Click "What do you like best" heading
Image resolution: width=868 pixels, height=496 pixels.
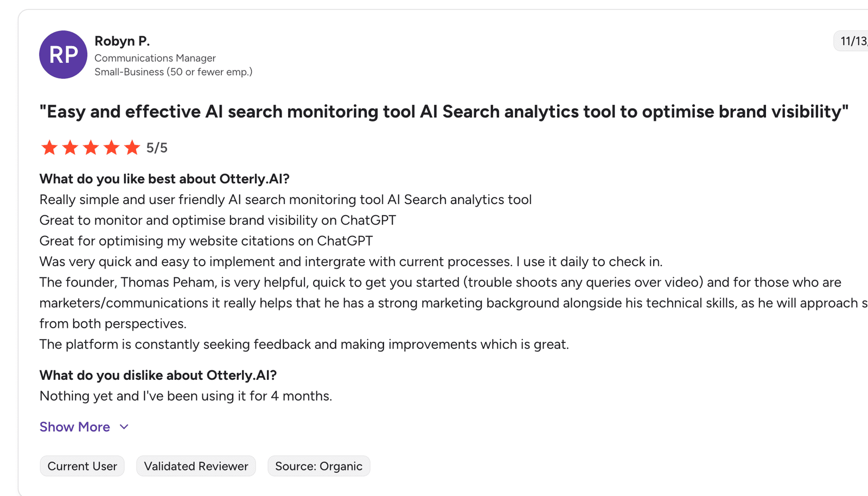point(164,179)
